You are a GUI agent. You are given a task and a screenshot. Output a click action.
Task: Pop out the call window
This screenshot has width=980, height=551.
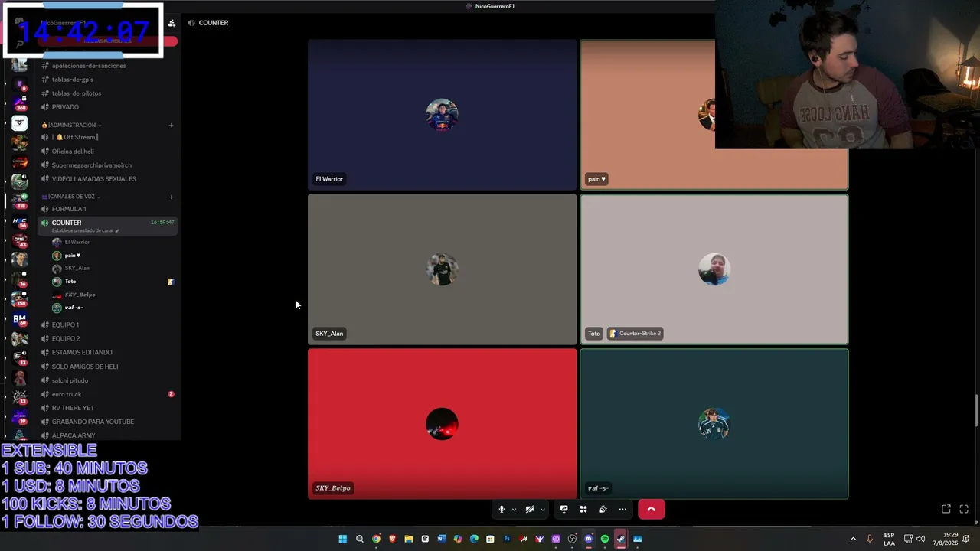tap(946, 509)
